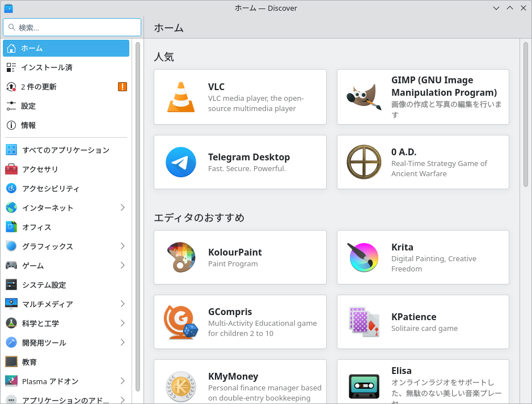Open the システム設定 category
Viewport: 532px width, 404px height.
point(66,284)
